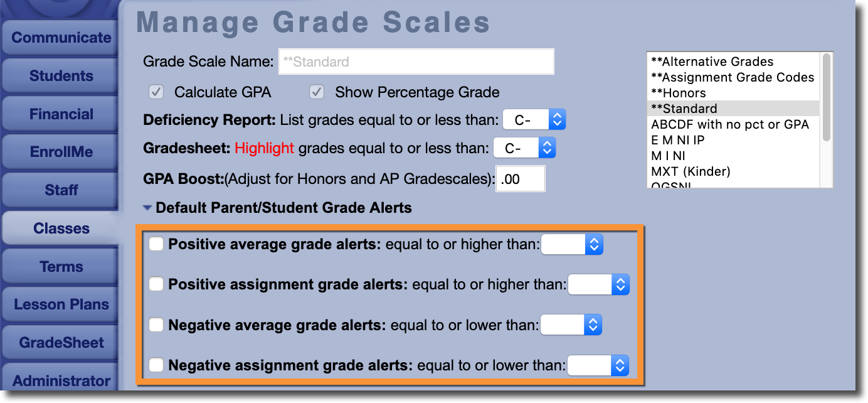Open the Communicate sidebar tab
Image resolution: width=868 pixels, height=403 pixels.
61,38
